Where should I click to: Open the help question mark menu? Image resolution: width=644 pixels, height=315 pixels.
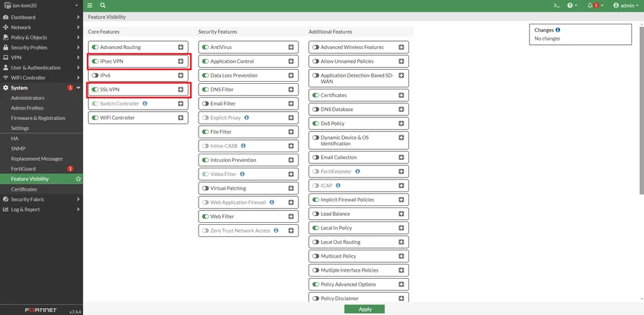572,6
